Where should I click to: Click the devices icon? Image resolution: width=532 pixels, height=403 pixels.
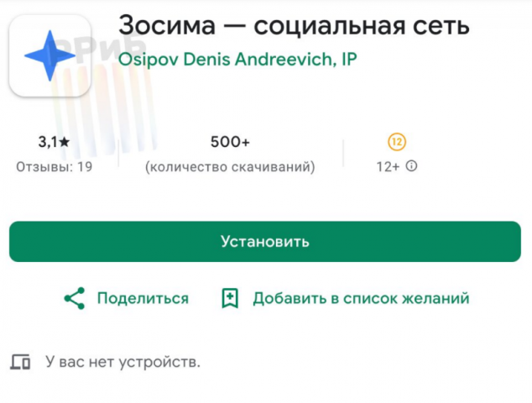[20, 363]
